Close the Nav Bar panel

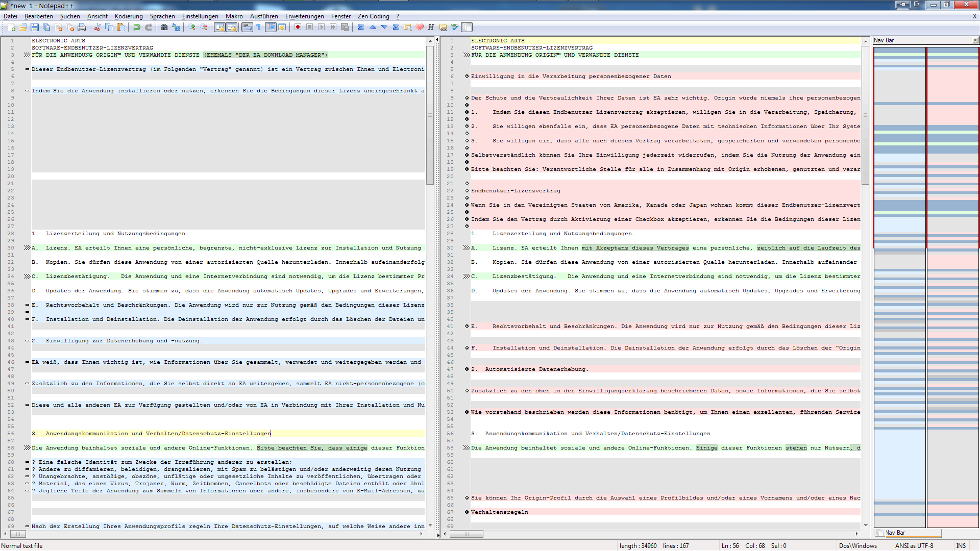click(x=975, y=40)
